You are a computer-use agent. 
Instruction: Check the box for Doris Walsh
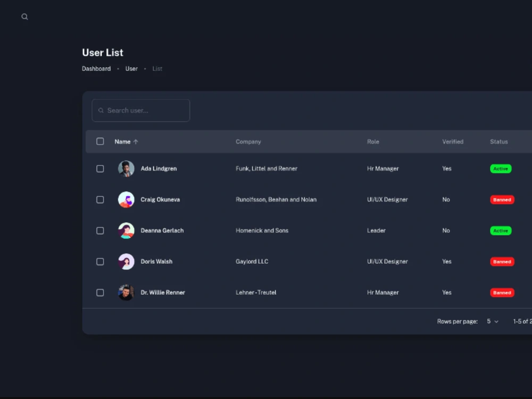point(100,262)
